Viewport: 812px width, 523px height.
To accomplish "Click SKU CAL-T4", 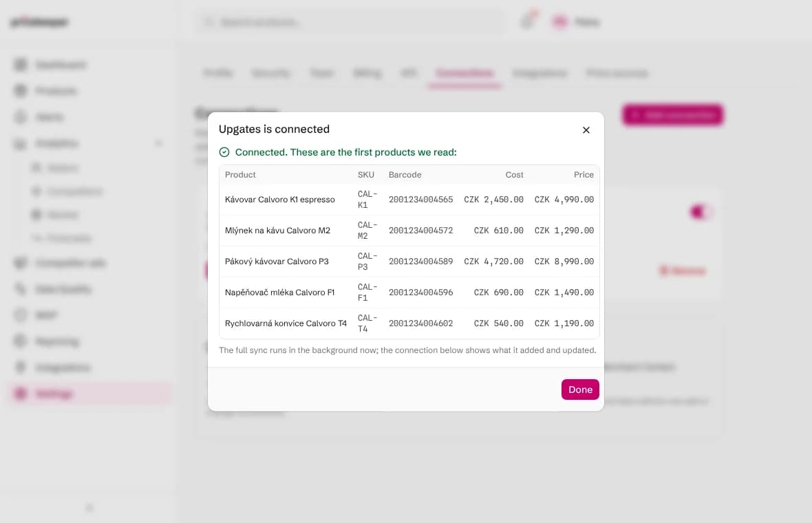I will pyautogui.click(x=367, y=323).
